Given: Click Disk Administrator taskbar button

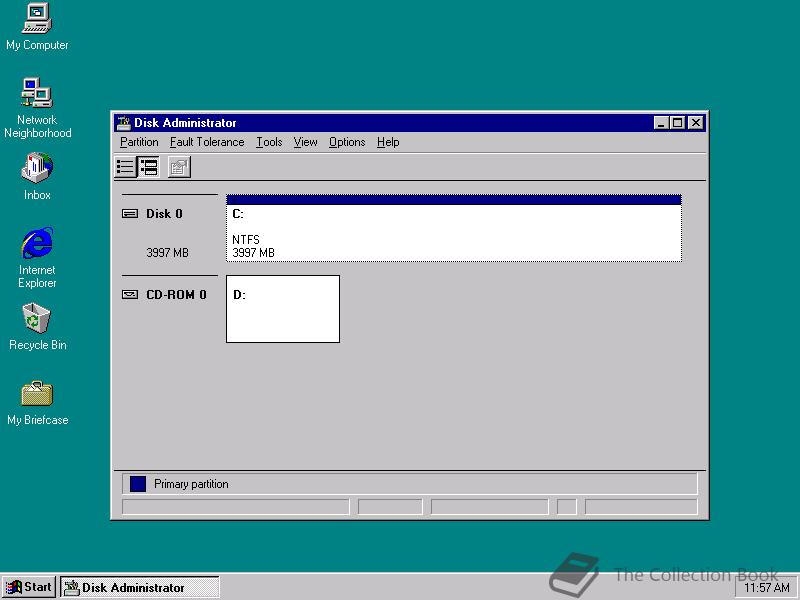Looking at the screenshot, I should tap(140, 587).
